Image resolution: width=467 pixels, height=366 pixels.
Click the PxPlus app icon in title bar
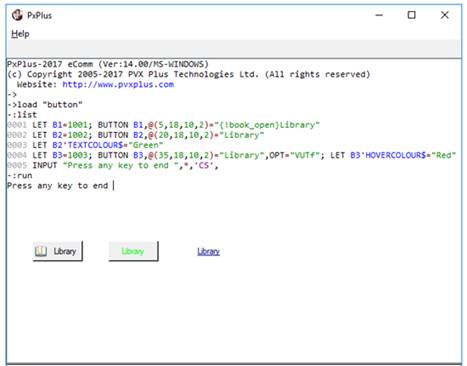tap(17, 15)
